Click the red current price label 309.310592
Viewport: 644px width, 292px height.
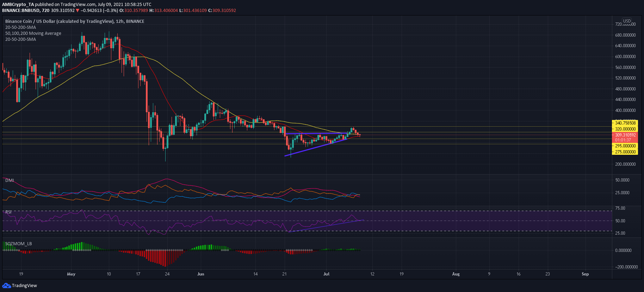(625, 135)
